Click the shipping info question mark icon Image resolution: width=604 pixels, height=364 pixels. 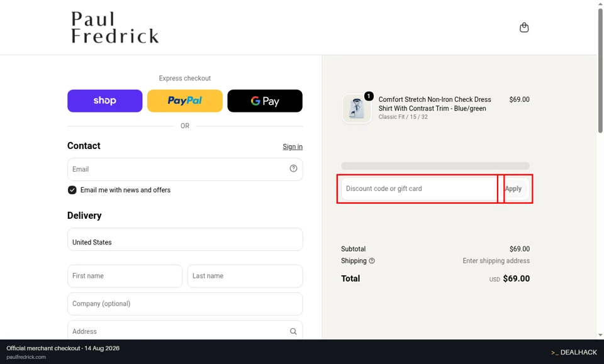point(372,261)
